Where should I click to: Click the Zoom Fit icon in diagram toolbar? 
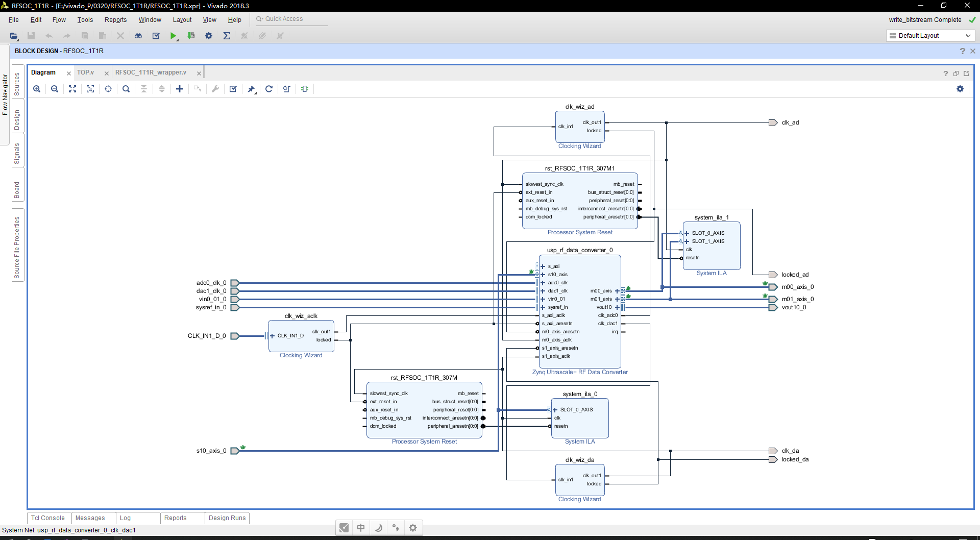click(x=72, y=89)
